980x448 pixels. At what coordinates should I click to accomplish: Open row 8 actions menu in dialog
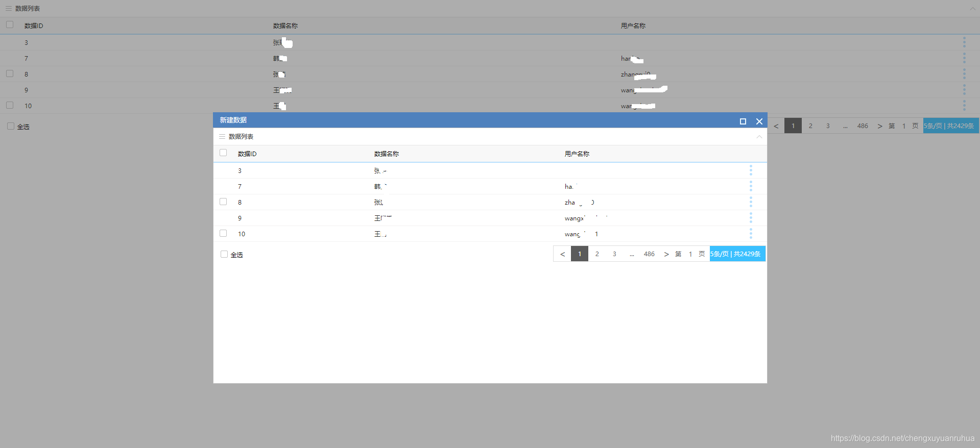[x=751, y=202]
